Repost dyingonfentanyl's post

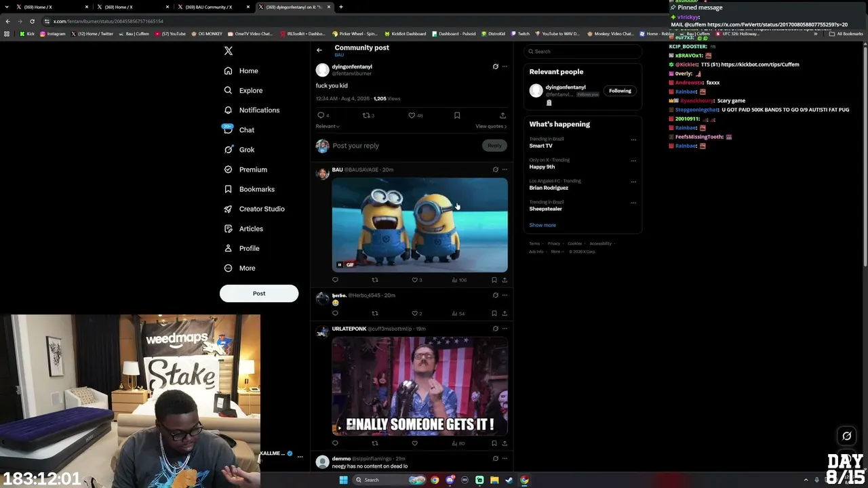(x=366, y=115)
